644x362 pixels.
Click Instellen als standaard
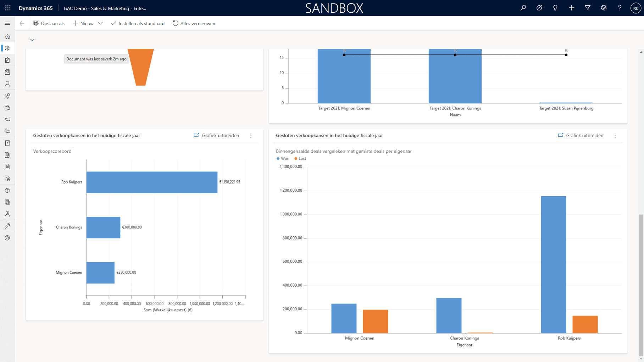138,23
